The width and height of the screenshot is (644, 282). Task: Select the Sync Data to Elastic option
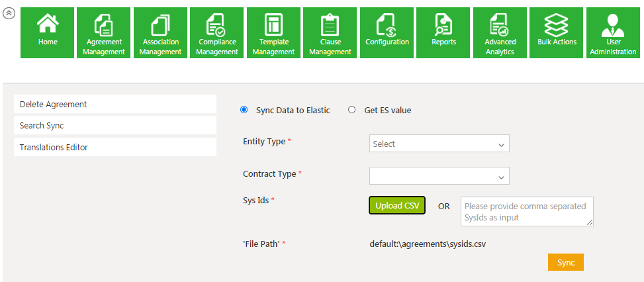(x=244, y=111)
